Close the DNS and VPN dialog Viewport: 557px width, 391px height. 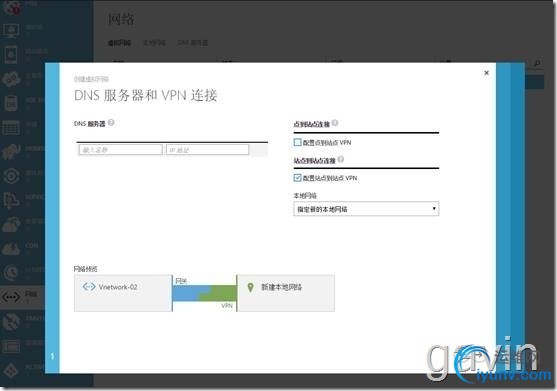click(486, 73)
